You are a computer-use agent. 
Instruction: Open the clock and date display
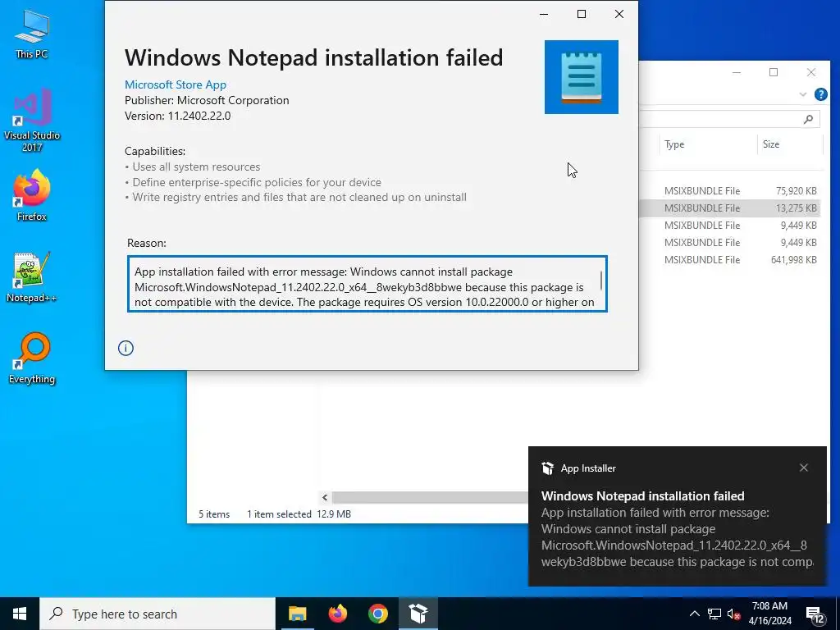click(769, 614)
